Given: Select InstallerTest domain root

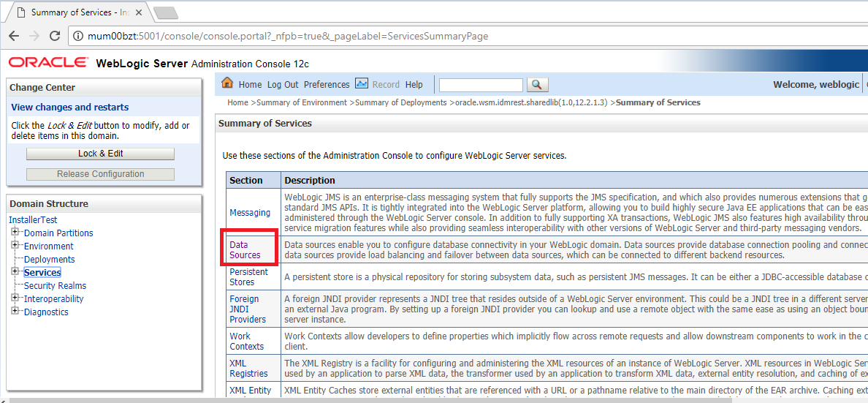Looking at the screenshot, I should (33, 220).
